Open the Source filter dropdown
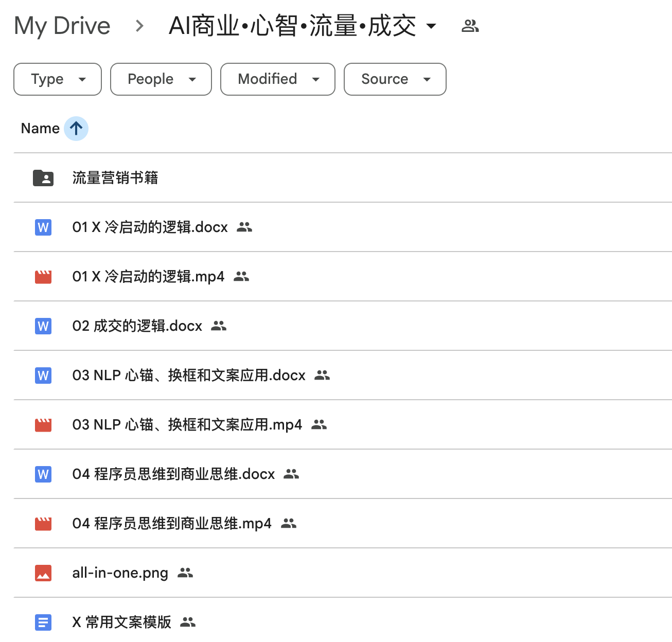The image size is (672, 642). click(x=395, y=79)
